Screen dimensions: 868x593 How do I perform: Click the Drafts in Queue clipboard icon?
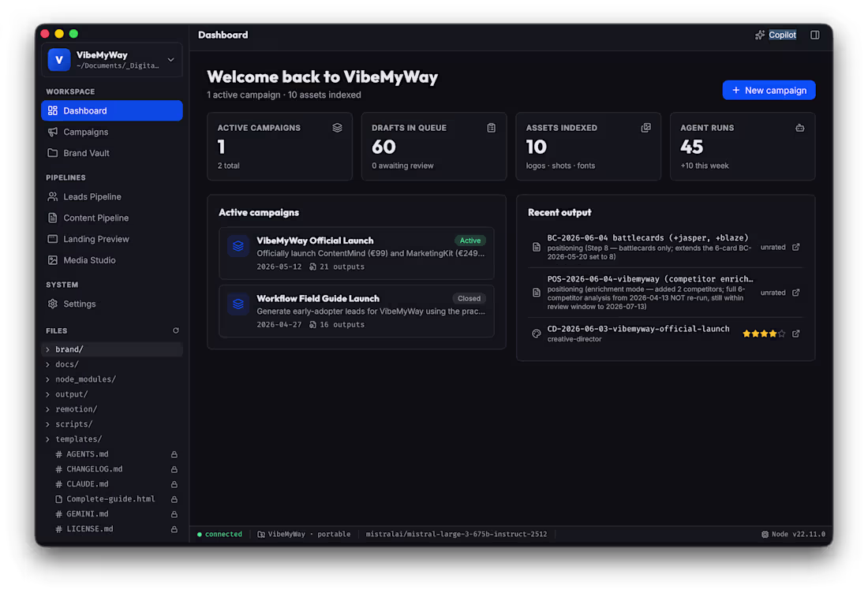pos(491,128)
